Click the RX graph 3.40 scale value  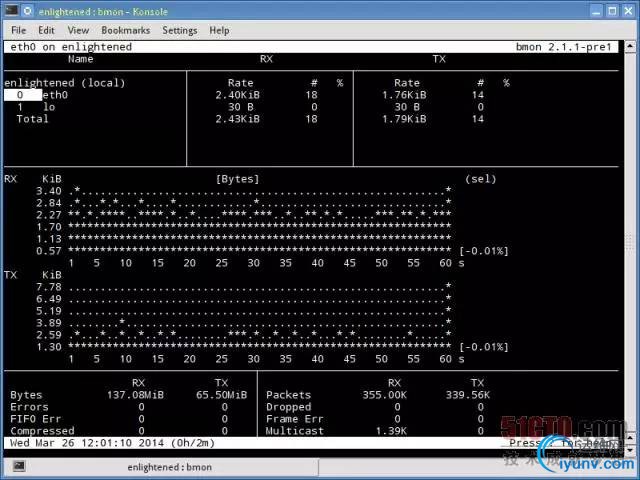(49, 191)
